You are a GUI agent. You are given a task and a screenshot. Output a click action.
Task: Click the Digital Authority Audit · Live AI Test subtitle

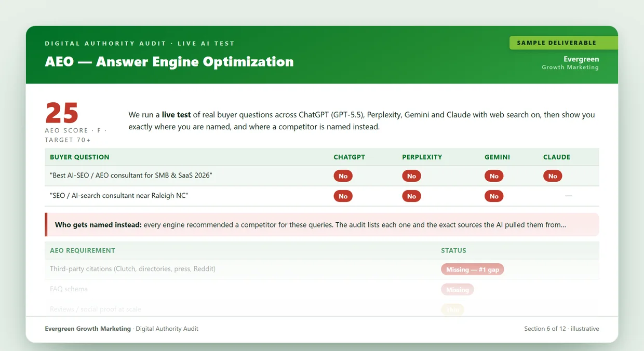(x=140, y=43)
